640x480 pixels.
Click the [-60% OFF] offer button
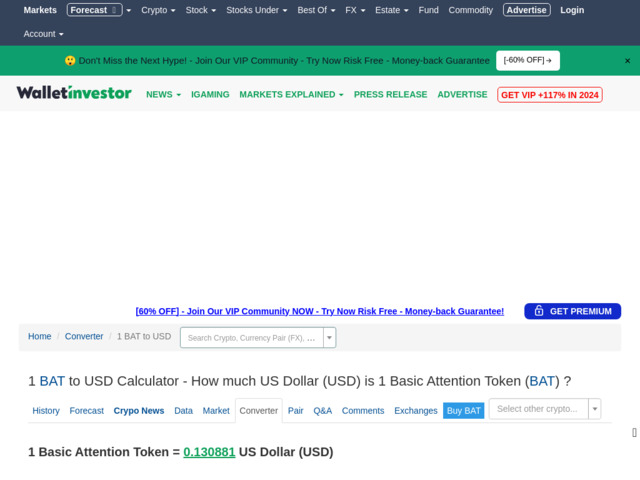(528, 60)
